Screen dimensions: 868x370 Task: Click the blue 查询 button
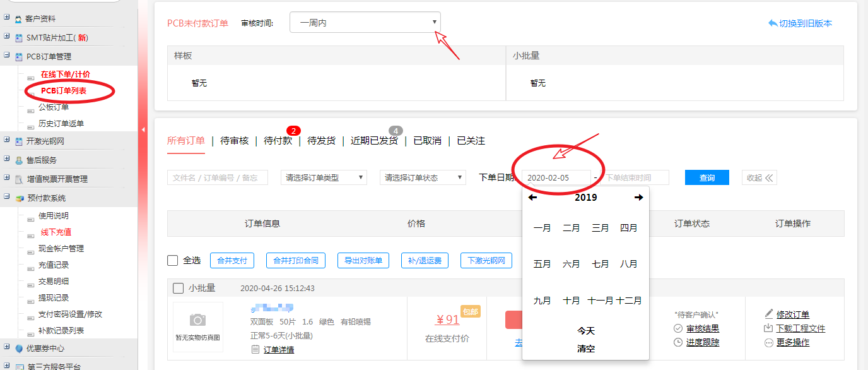(707, 177)
